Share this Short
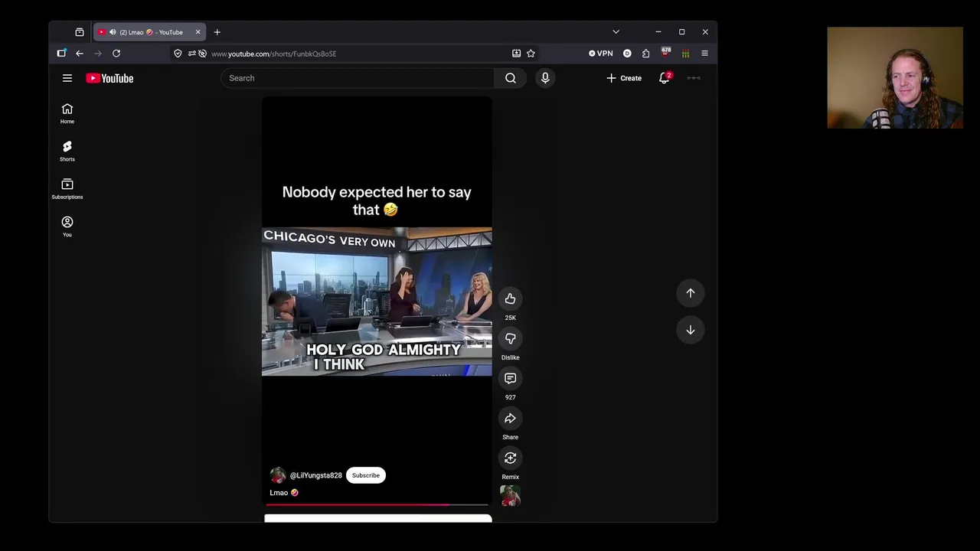 [511, 419]
